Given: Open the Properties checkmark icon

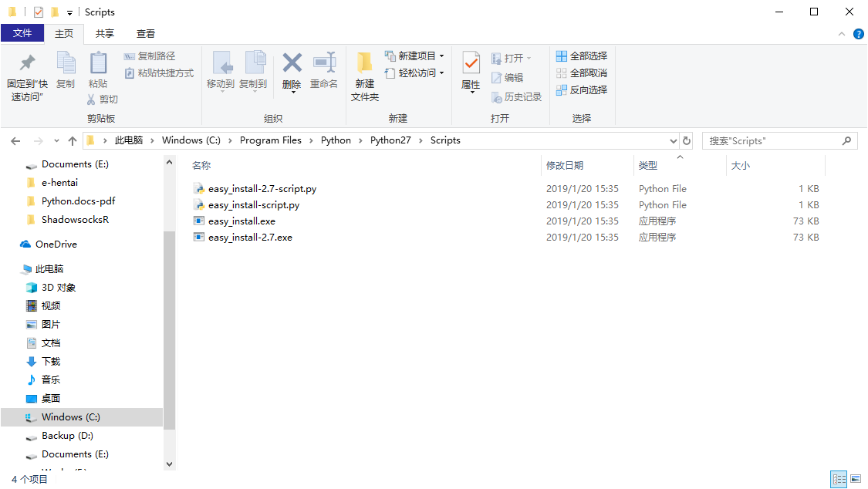Looking at the screenshot, I should tap(471, 64).
